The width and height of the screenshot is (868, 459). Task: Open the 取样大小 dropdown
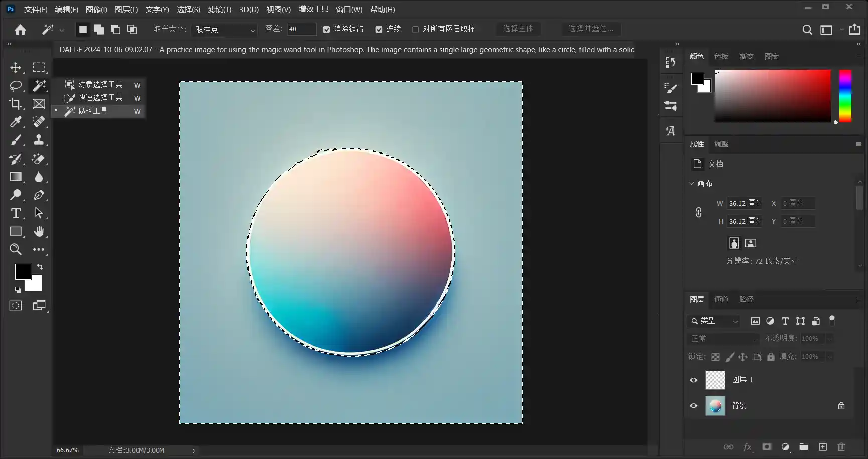pos(224,30)
